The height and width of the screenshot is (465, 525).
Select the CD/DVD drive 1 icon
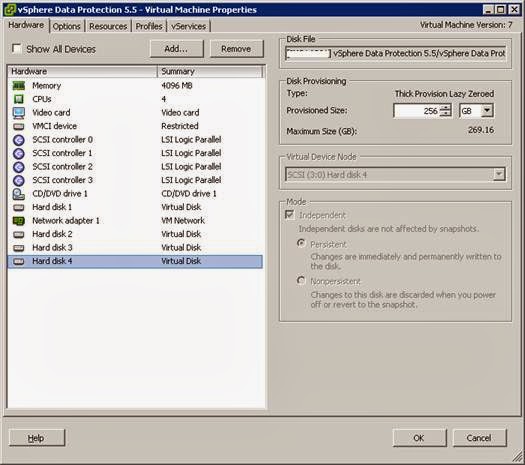pos(19,194)
